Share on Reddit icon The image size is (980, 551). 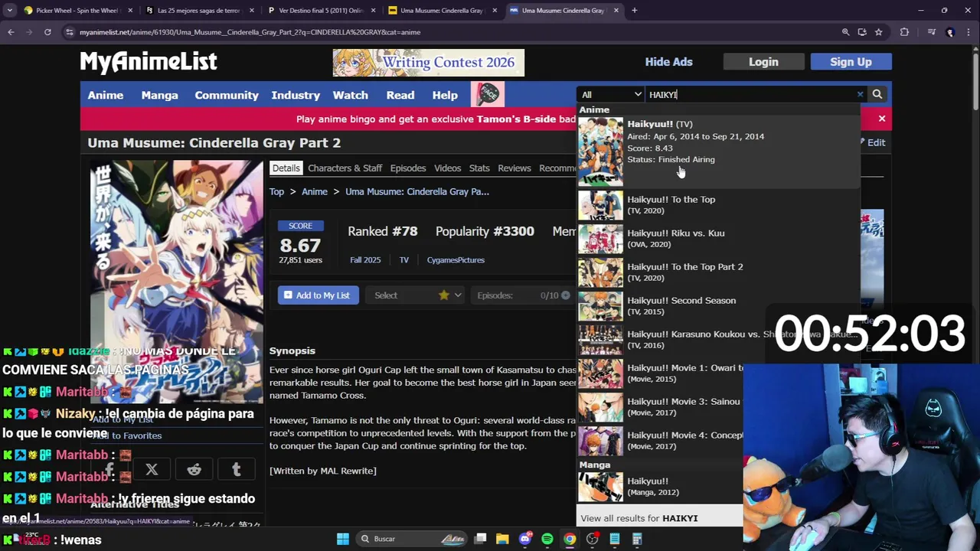coord(194,470)
